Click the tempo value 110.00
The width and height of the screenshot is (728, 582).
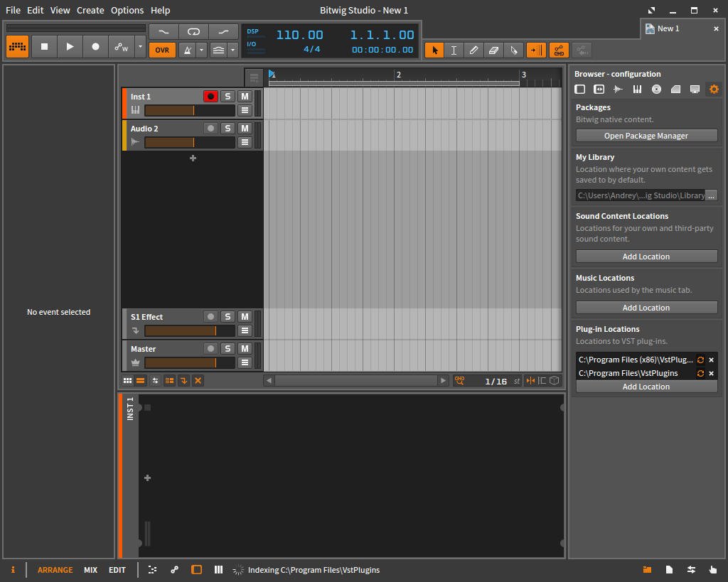click(299, 35)
